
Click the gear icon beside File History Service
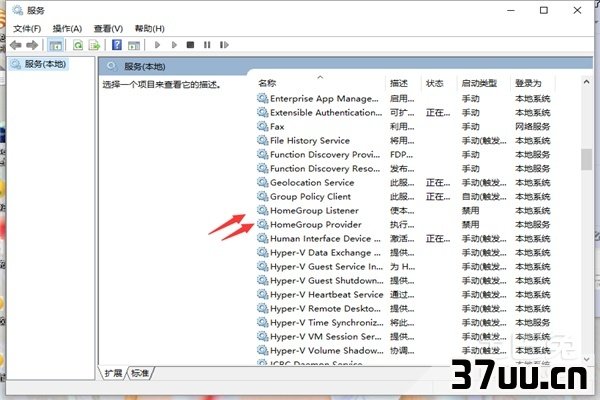(262, 140)
